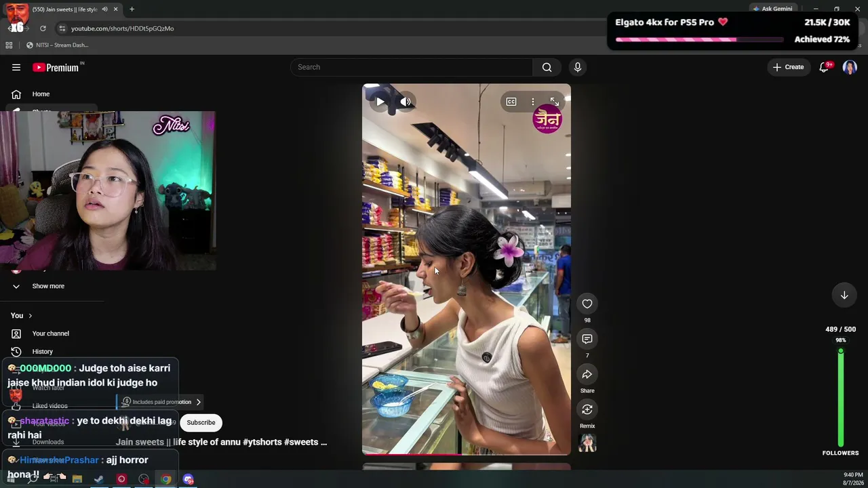Open Windows search on the taskbar

tap(32, 479)
